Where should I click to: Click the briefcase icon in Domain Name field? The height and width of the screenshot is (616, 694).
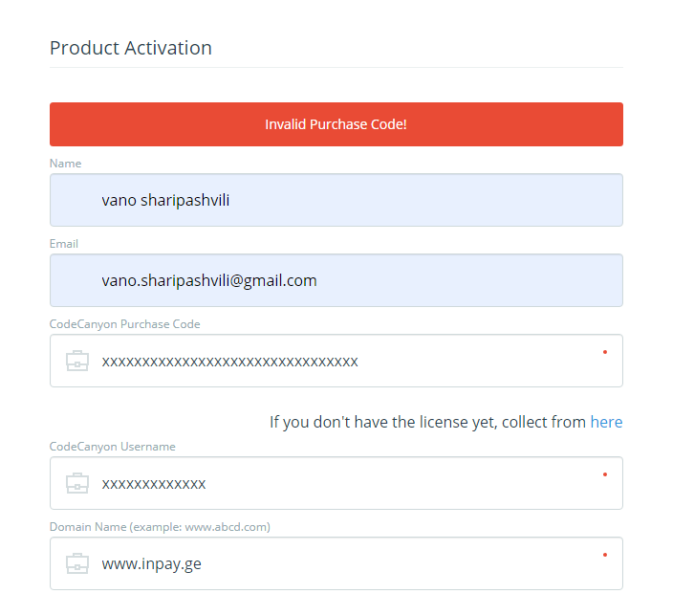(x=77, y=564)
